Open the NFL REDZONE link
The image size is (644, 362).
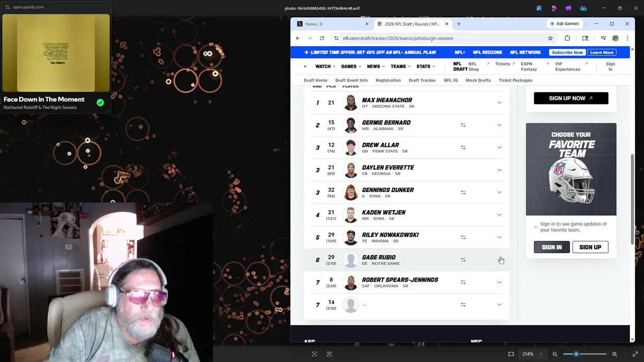488,52
